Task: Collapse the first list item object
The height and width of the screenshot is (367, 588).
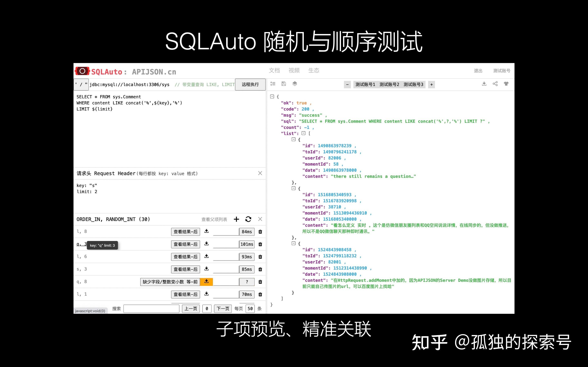Action: [294, 139]
